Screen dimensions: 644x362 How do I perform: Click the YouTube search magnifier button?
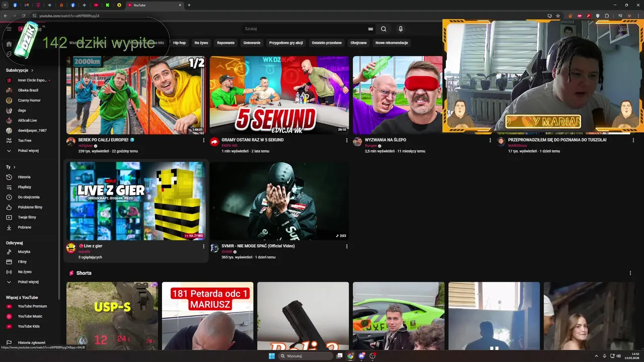[383, 29]
